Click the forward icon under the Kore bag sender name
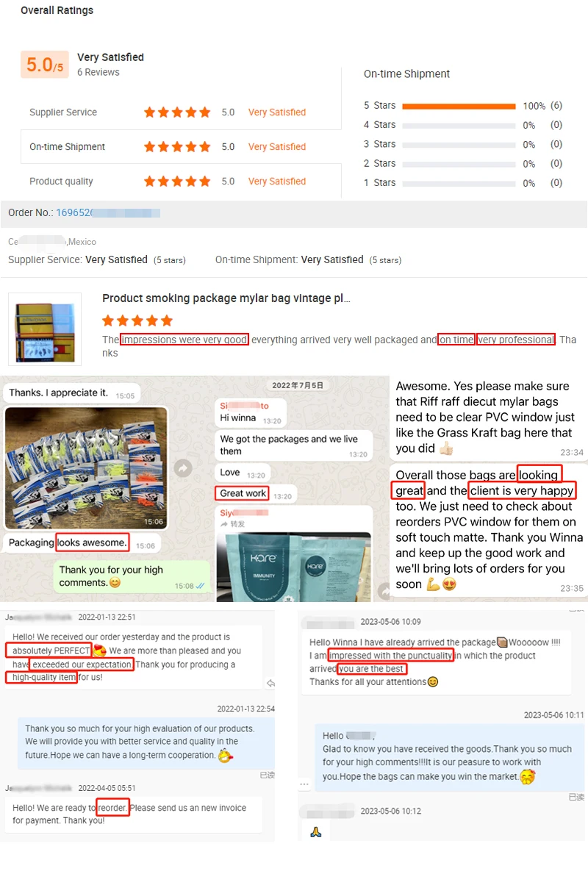Viewport: 588px width, 871px height. [x=223, y=523]
